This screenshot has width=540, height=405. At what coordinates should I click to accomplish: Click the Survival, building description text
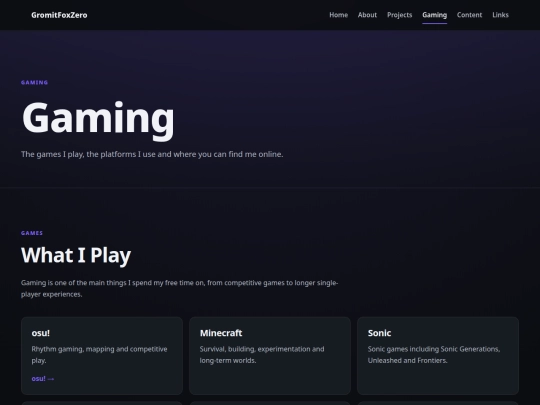coord(262,355)
